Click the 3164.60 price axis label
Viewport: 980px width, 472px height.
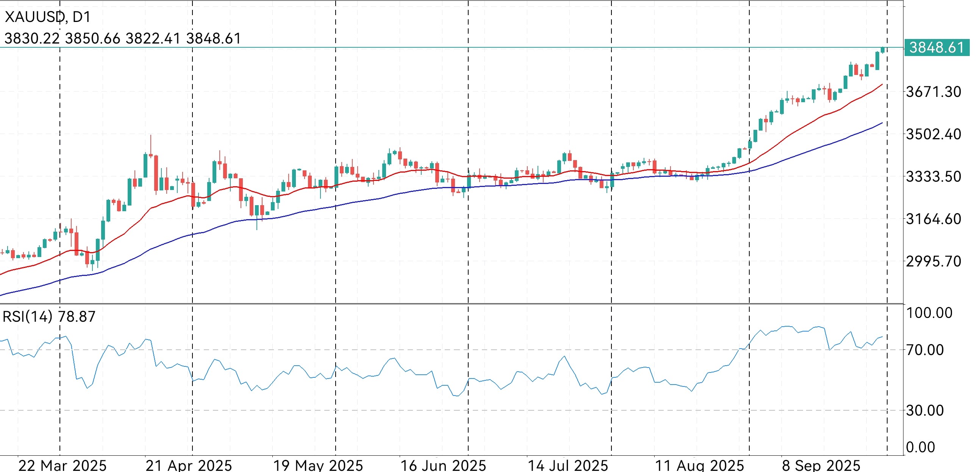point(933,219)
